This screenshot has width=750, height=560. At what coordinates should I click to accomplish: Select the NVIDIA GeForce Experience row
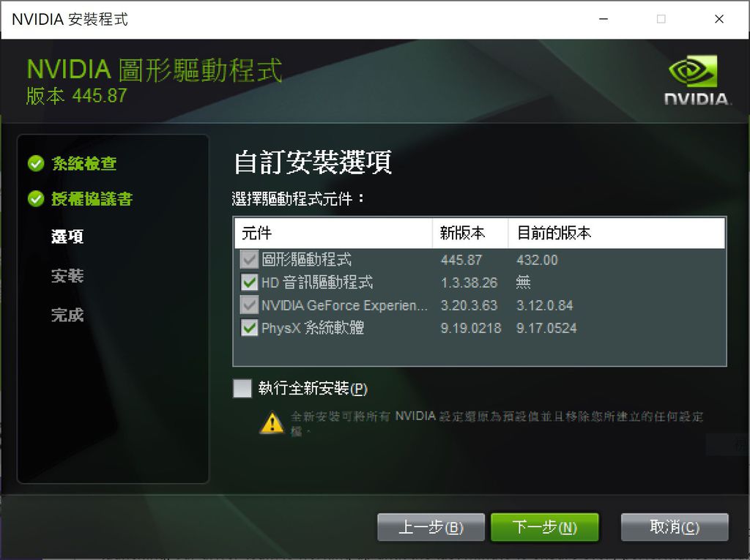(480, 305)
